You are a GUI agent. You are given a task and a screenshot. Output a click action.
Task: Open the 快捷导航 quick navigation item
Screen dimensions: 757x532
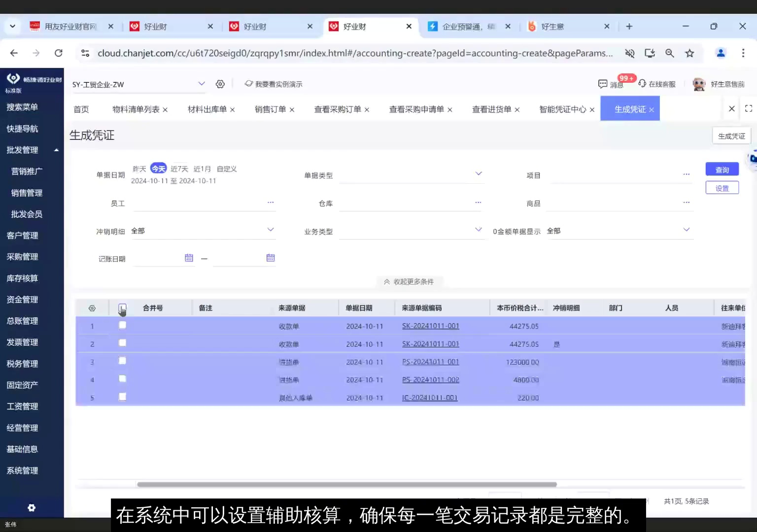tap(22, 128)
